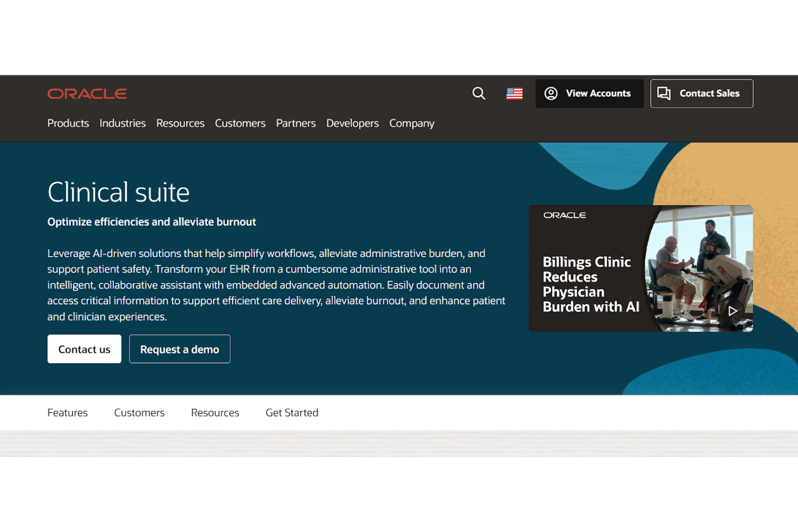Click the Contact Sales button
The image size is (798, 532).
(x=701, y=93)
